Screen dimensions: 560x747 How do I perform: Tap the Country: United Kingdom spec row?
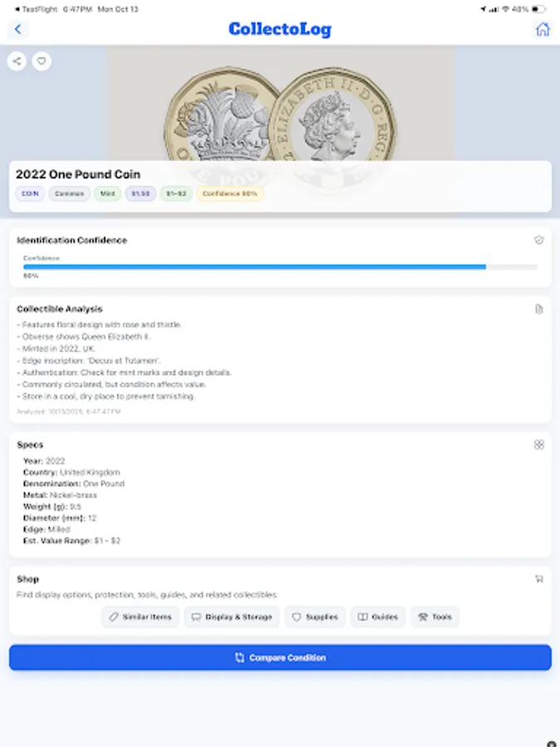coord(71,472)
